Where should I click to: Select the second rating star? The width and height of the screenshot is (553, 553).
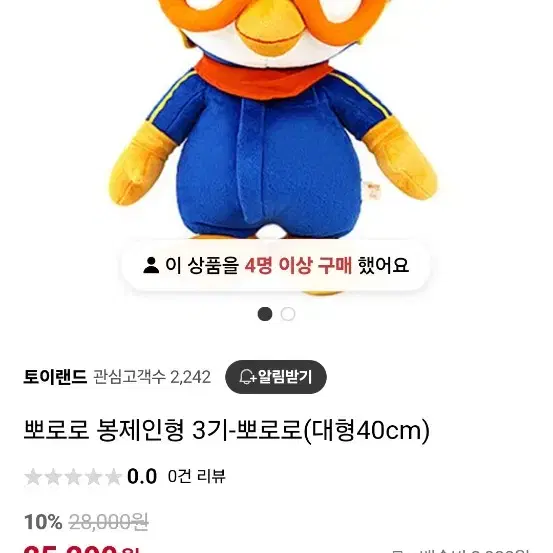click(53, 477)
